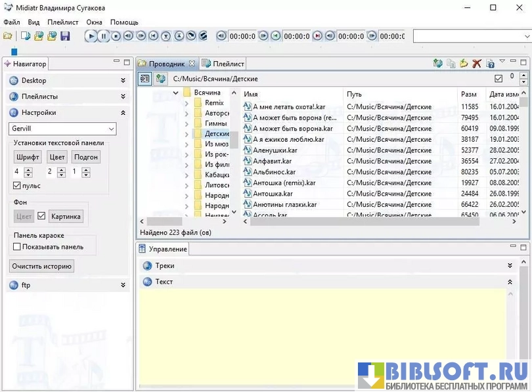Click the Очистить историю button
532x392 pixels.
tap(42, 266)
